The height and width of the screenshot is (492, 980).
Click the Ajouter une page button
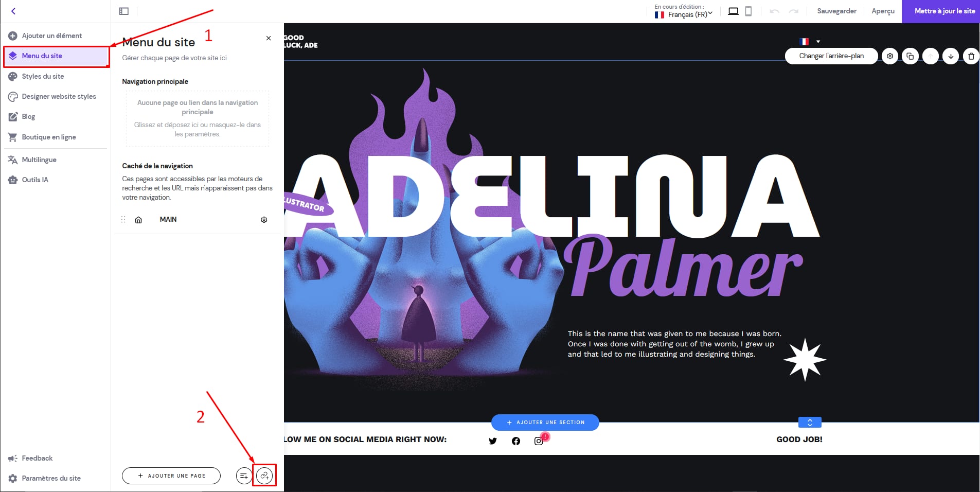(171, 476)
